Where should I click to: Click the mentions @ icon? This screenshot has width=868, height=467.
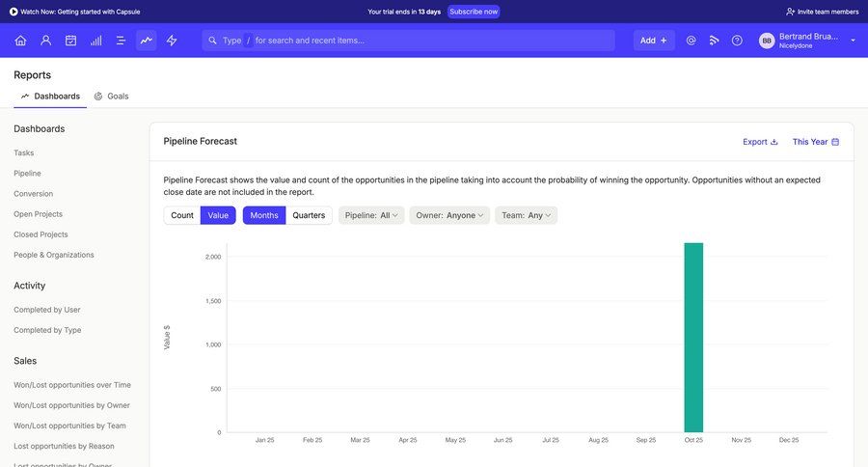point(691,41)
